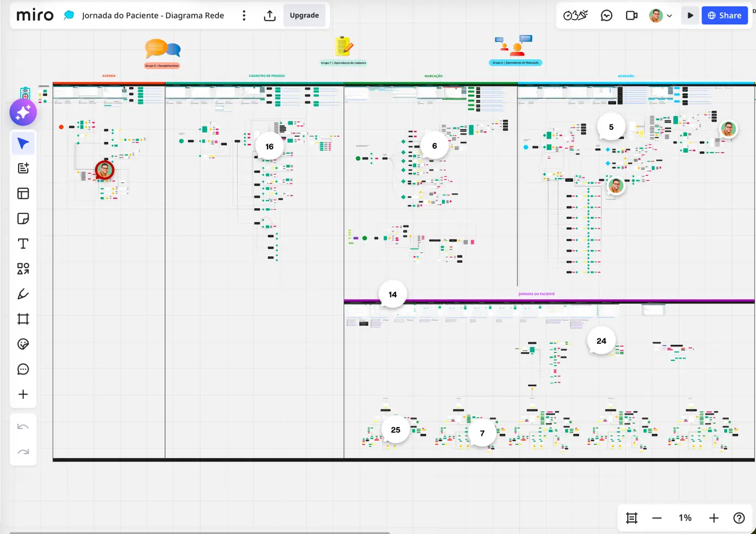Image resolution: width=756 pixels, height=534 pixels.
Task: Export the board with the upload icon
Action: tap(270, 15)
